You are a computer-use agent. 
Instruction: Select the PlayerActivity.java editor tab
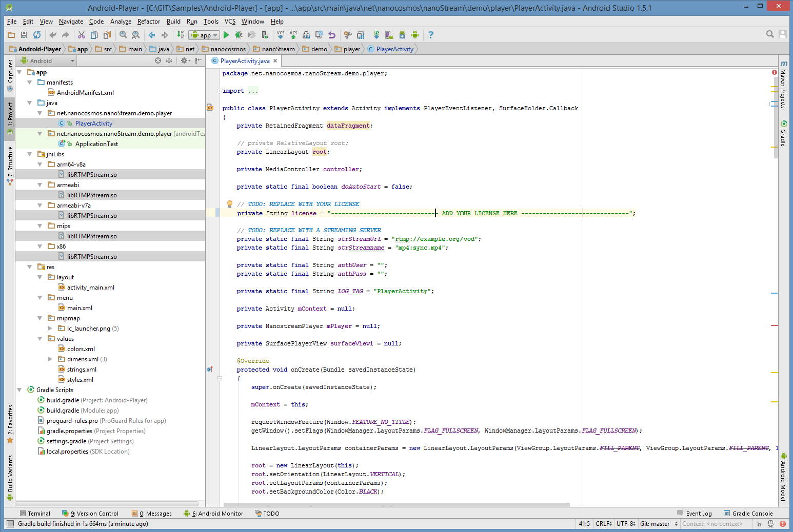245,61
